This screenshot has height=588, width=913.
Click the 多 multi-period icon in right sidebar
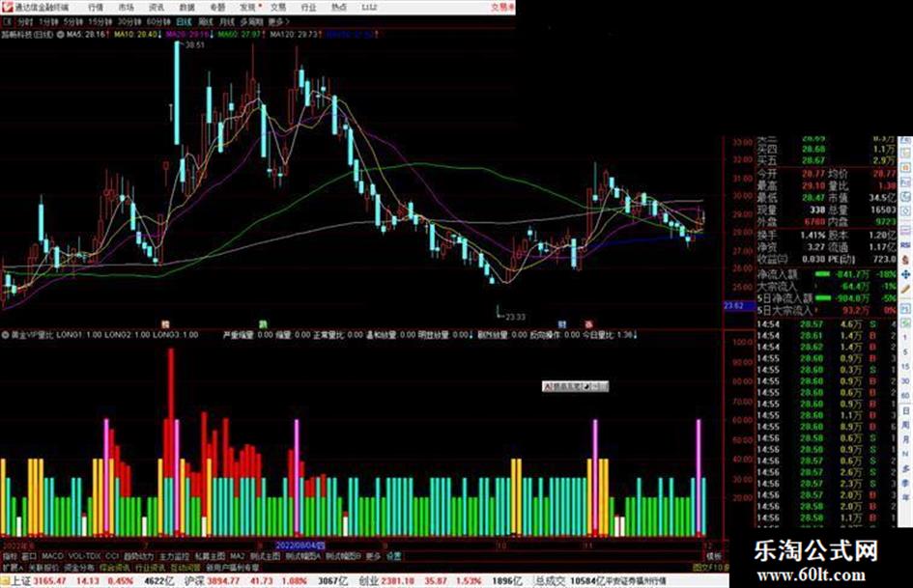pos(905,468)
